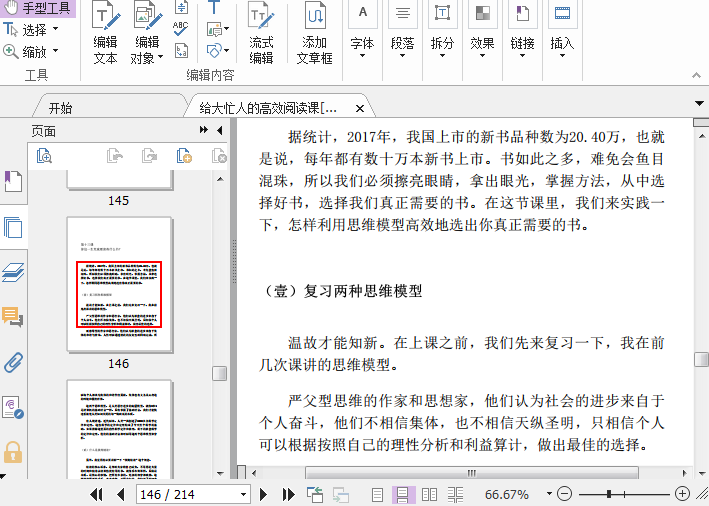Click the previous view icon
The width and height of the screenshot is (709, 506).
pos(315,494)
